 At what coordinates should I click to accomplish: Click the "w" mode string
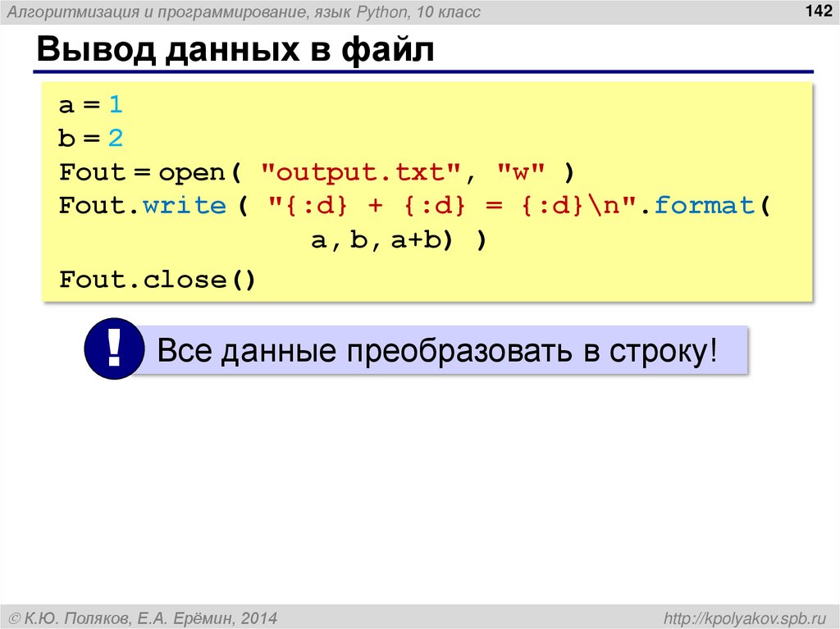pos(521,172)
